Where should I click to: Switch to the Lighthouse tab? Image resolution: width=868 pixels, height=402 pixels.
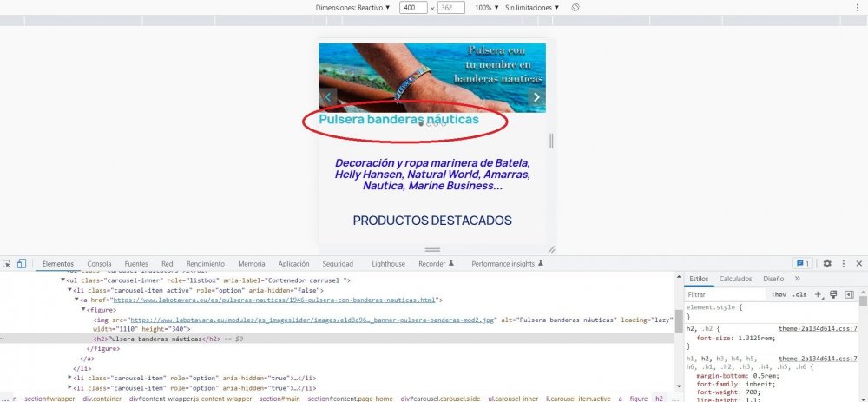tap(388, 264)
